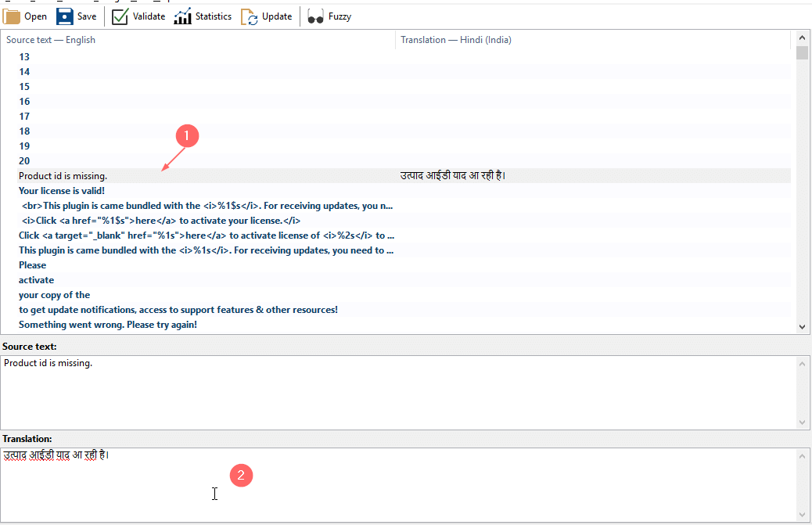Select entry number 13 in the list
812x525 pixels.
[x=24, y=57]
